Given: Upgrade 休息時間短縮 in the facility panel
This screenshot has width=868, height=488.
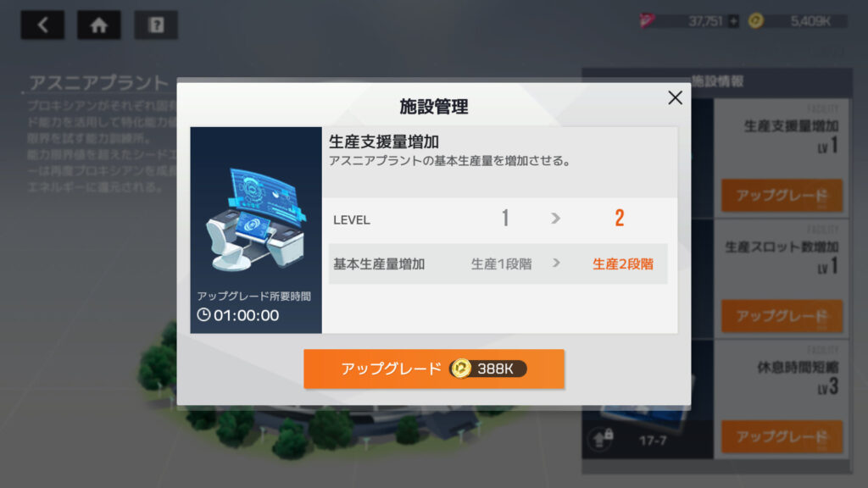Looking at the screenshot, I should [782, 436].
